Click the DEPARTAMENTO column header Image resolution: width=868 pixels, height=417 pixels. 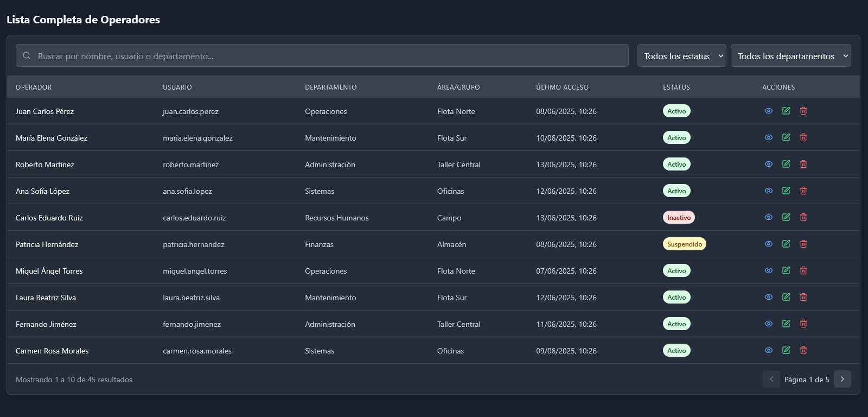pos(331,87)
